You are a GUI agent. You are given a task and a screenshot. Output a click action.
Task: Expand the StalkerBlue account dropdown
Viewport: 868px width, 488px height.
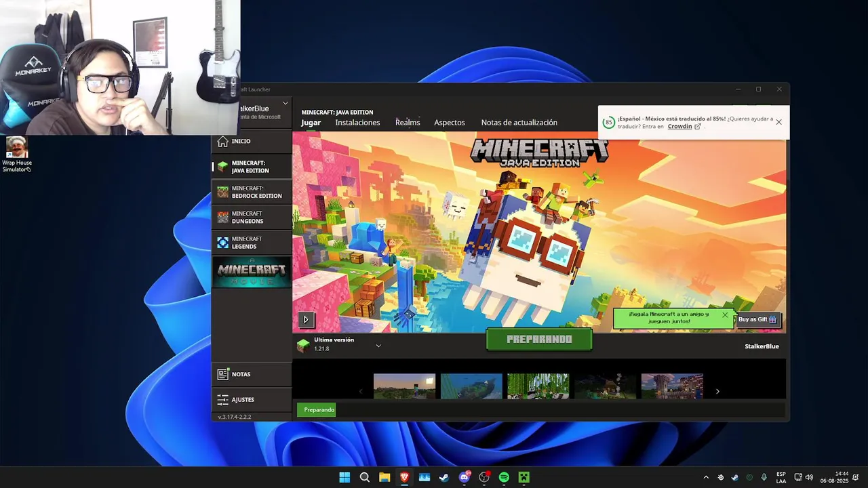[x=285, y=104]
